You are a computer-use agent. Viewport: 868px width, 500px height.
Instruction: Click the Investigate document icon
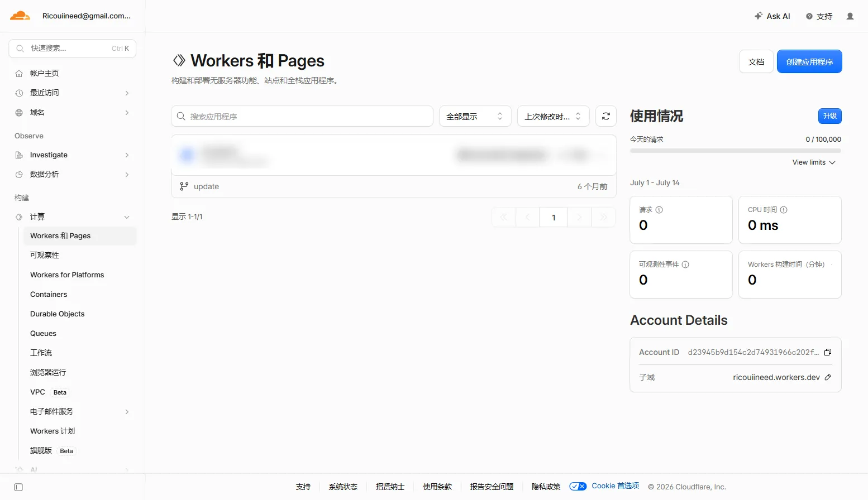click(x=19, y=155)
